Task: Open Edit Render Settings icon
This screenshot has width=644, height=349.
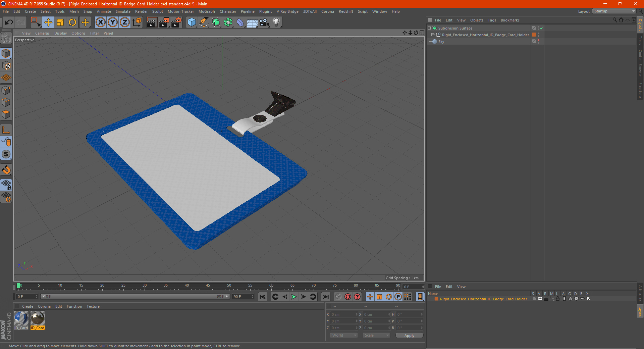Action: point(176,22)
